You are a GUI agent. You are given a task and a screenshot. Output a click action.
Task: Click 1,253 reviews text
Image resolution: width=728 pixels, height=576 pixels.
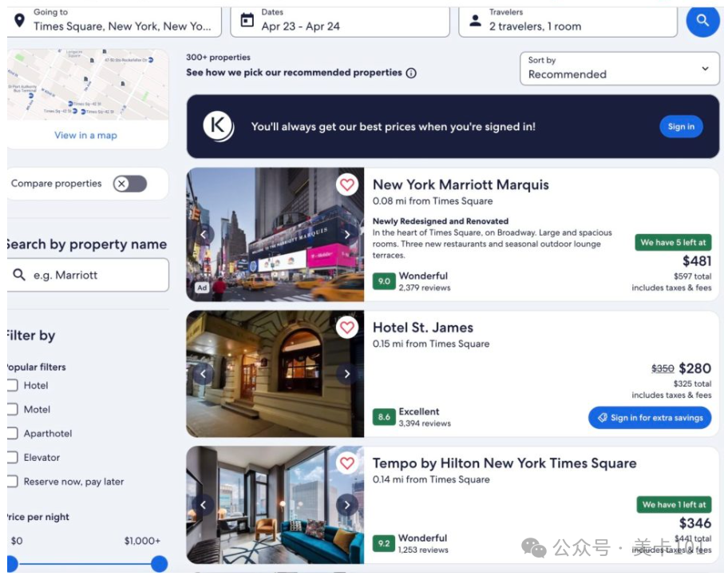pyautogui.click(x=423, y=550)
